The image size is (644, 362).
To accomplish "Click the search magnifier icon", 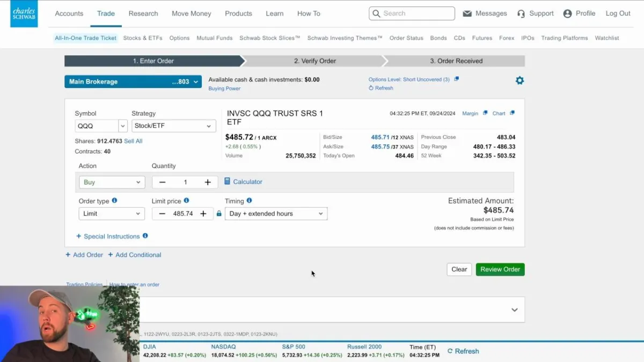I will click(376, 13).
